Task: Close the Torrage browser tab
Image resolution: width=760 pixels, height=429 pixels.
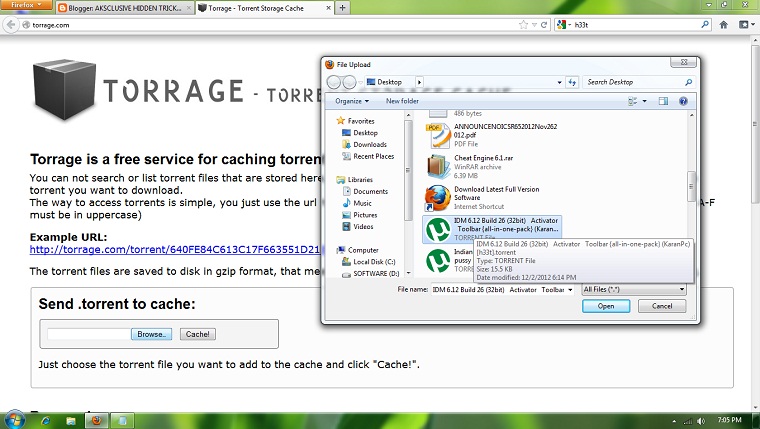Action: point(329,8)
